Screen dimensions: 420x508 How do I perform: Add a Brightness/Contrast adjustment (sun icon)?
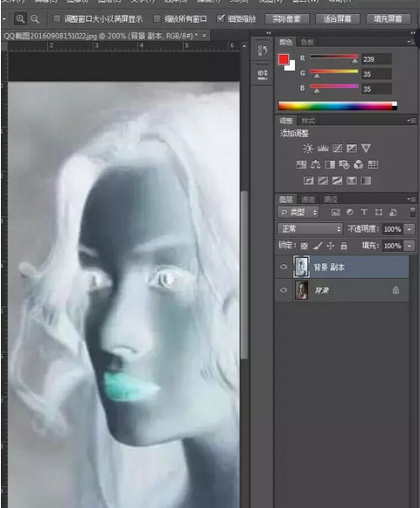point(307,149)
